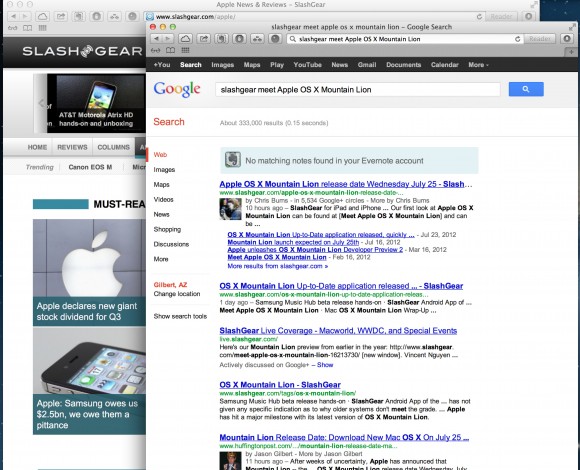Viewport: 580px width, 470px height.
Task: Open News in Google top bar
Action: [340, 65]
